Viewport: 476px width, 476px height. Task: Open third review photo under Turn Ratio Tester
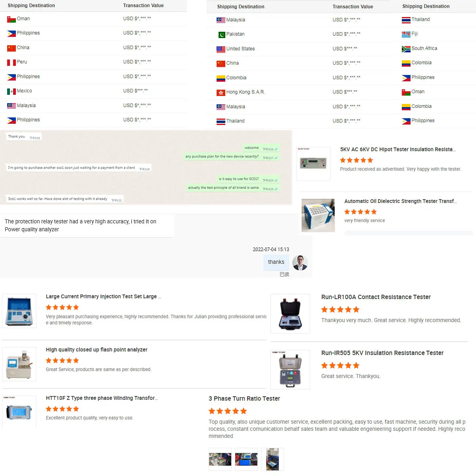pos(273,459)
